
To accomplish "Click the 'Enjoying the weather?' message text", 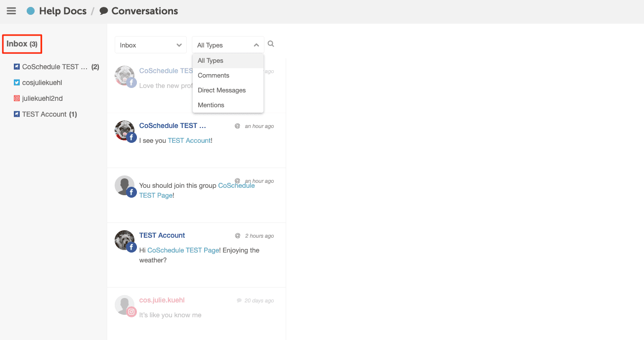I will point(199,255).
